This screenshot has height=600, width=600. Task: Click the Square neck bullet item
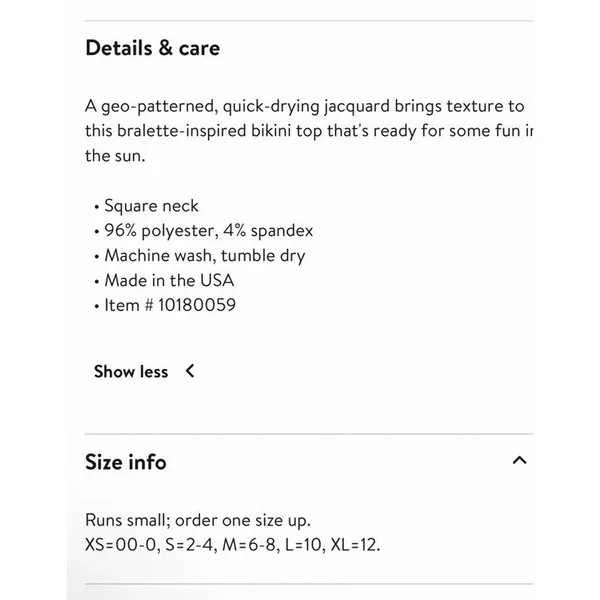coord(152,206)
